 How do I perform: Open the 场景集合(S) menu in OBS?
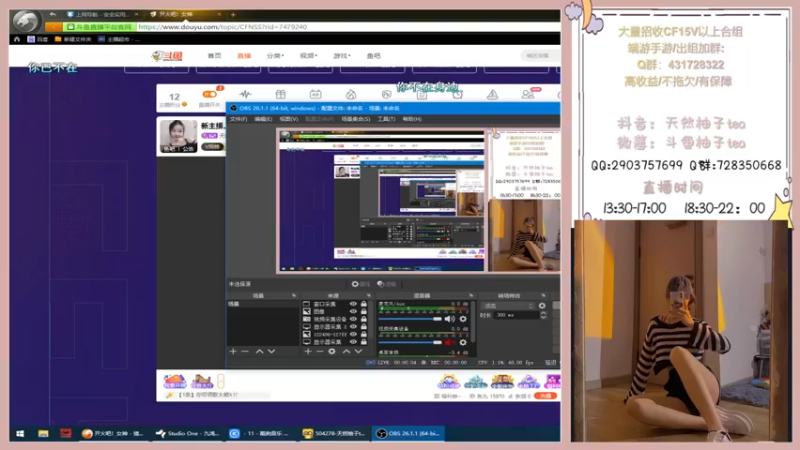(x=356, y=119)
